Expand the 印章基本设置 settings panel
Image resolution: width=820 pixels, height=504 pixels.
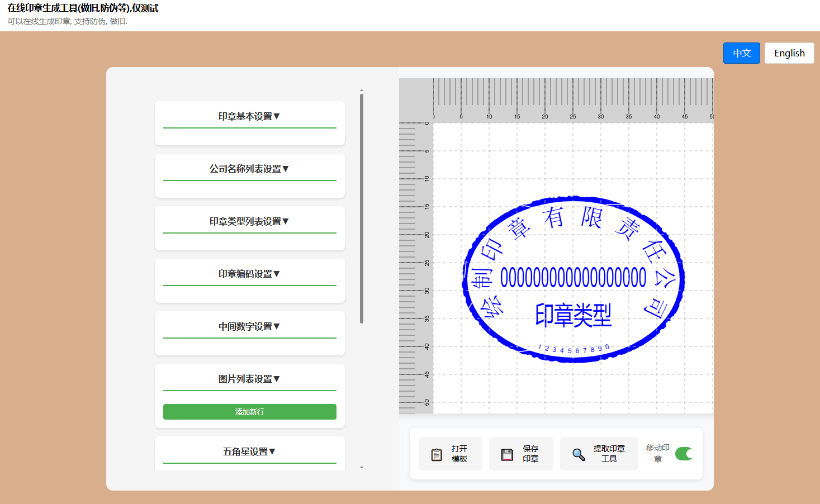249,116
